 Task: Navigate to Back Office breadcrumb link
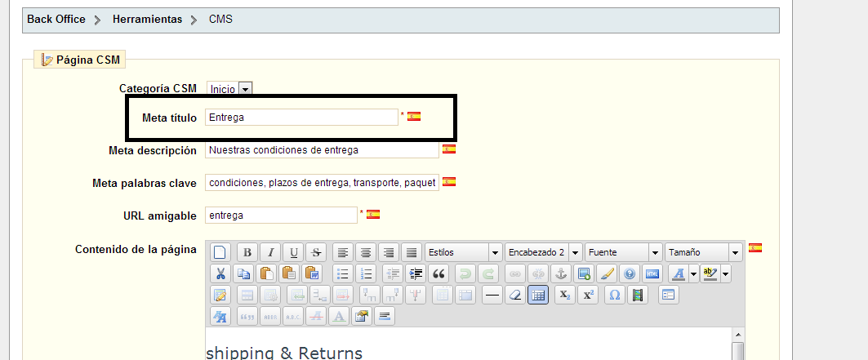56,19
